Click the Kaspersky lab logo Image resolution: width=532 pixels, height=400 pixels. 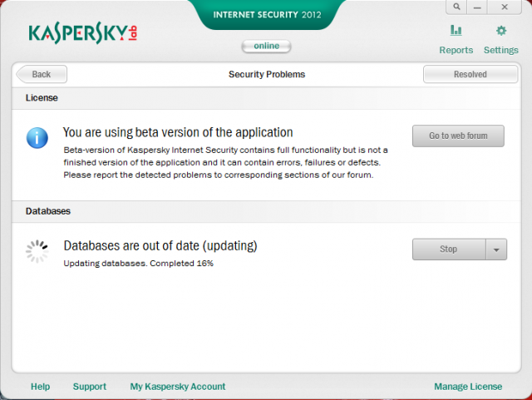point(83,33)
